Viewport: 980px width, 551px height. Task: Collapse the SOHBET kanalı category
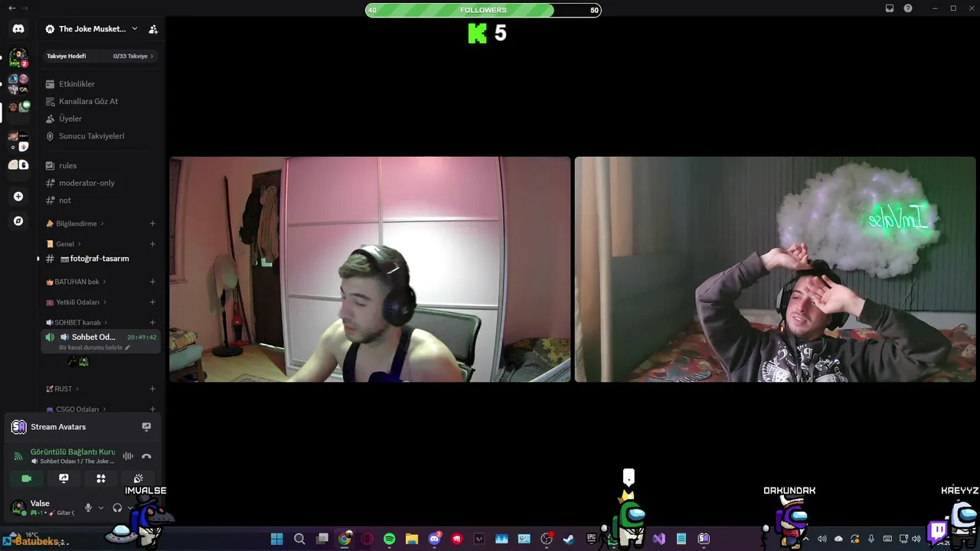pyautogui.click(x=77, y=322)
